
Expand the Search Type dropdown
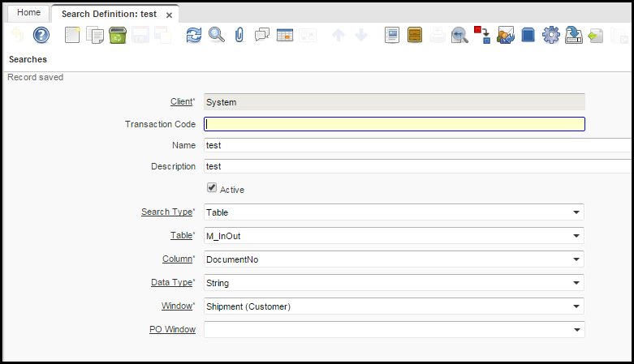[576, 212]
